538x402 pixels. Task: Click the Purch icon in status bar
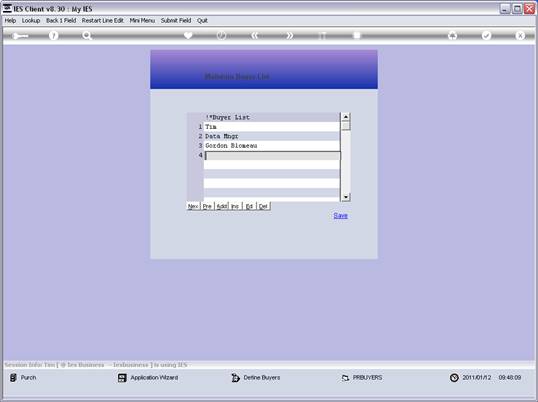point(13,378)
